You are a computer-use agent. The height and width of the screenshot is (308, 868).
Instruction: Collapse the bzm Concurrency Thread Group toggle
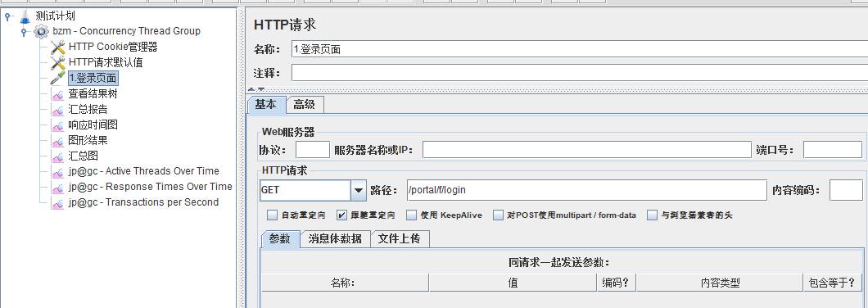click(24, 32)
